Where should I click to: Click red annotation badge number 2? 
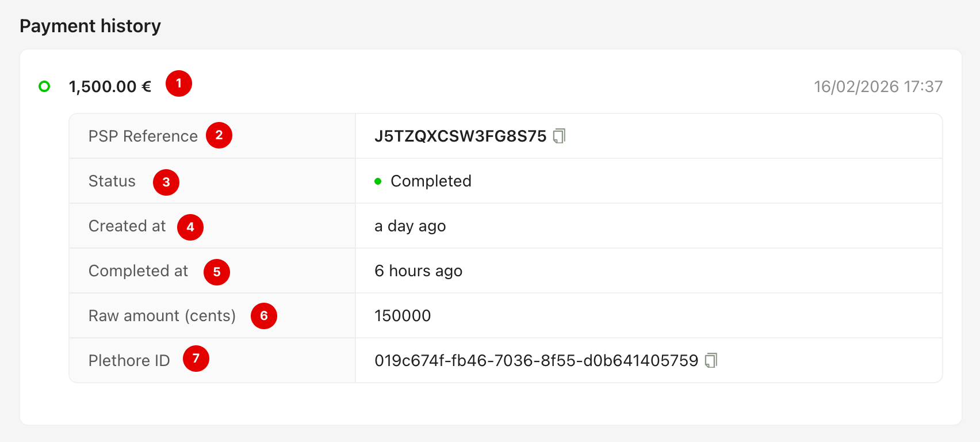(219, 135)
